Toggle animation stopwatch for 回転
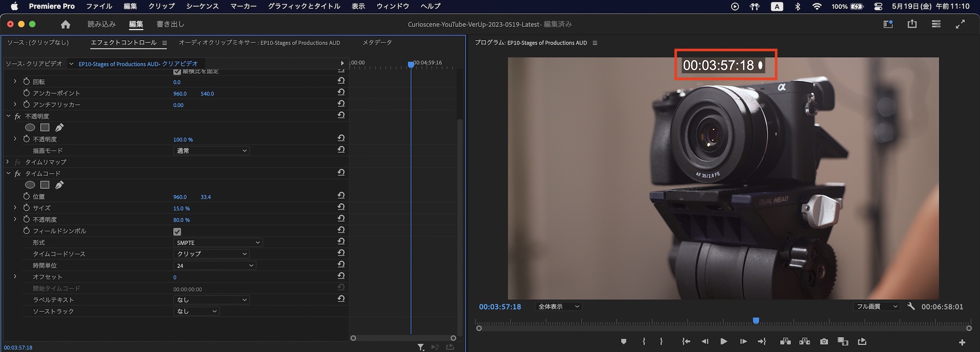 (x=26, y=82)
